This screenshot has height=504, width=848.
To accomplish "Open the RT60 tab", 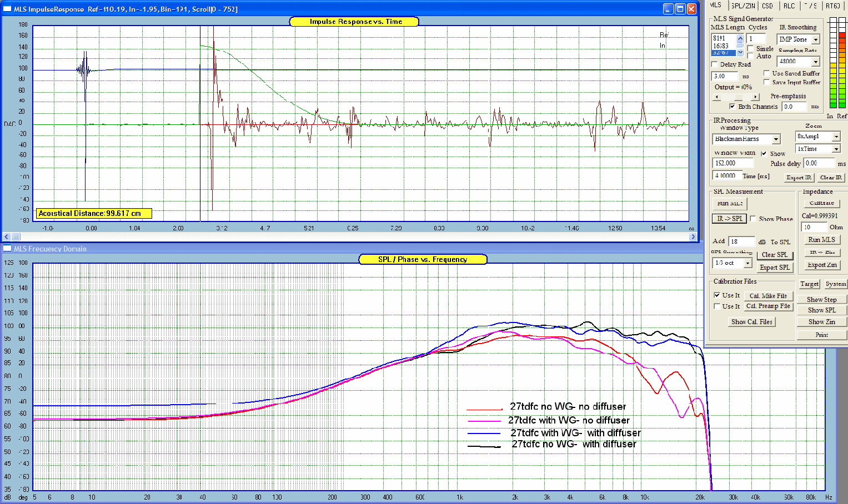I will coord(833,6).
